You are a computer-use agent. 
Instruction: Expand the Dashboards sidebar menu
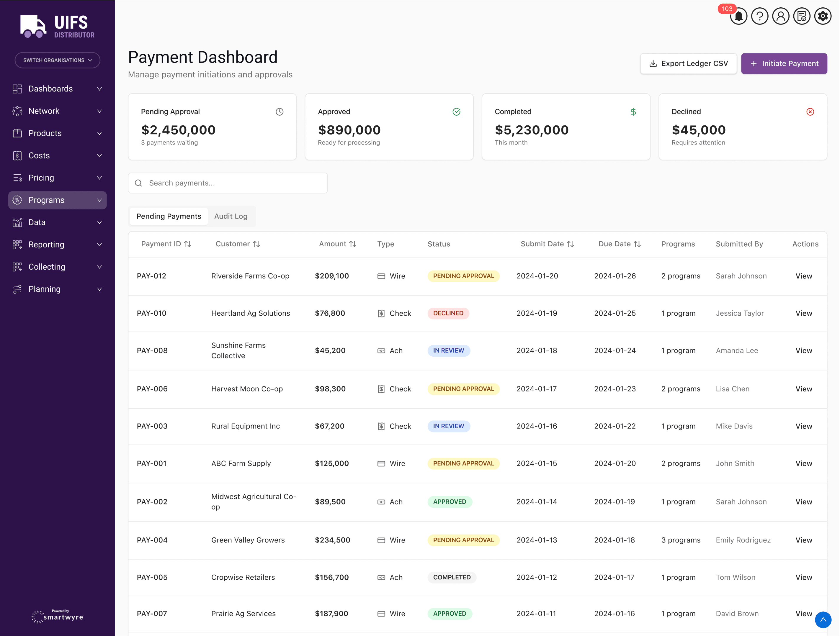pos(57,88)
